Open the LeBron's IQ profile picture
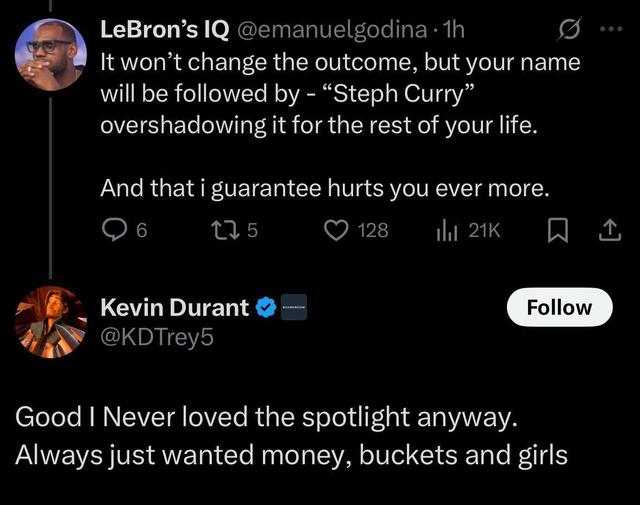The image size is (640, 505). pyautogui.click(x=50, y=53)
